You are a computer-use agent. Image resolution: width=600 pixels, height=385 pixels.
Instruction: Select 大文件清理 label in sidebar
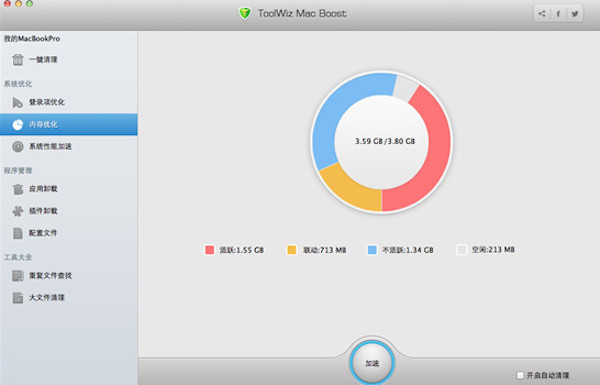[47, 297]
